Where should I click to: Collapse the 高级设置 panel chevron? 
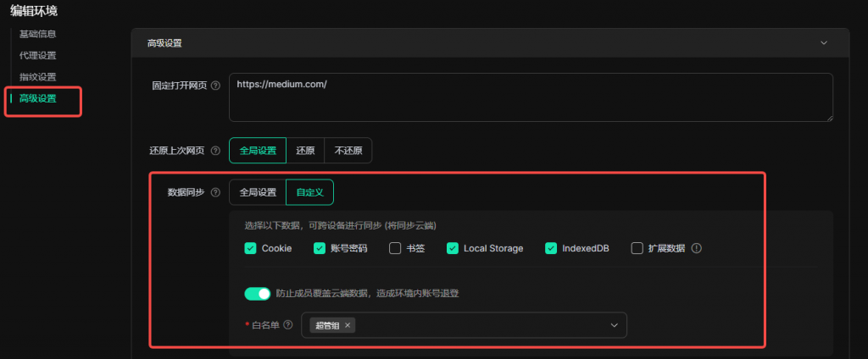tap(823, 42)
